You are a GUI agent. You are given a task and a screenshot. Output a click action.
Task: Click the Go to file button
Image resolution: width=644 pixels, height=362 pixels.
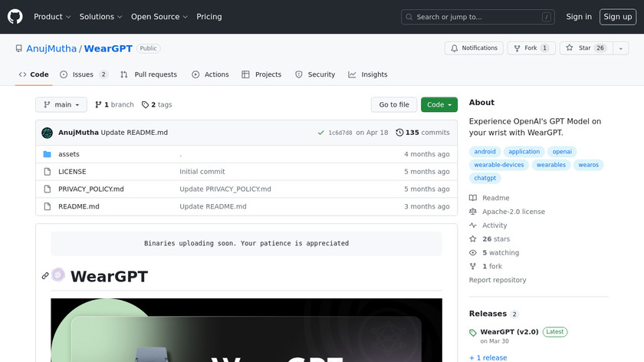pyautogui.click(x=394, y=105)
